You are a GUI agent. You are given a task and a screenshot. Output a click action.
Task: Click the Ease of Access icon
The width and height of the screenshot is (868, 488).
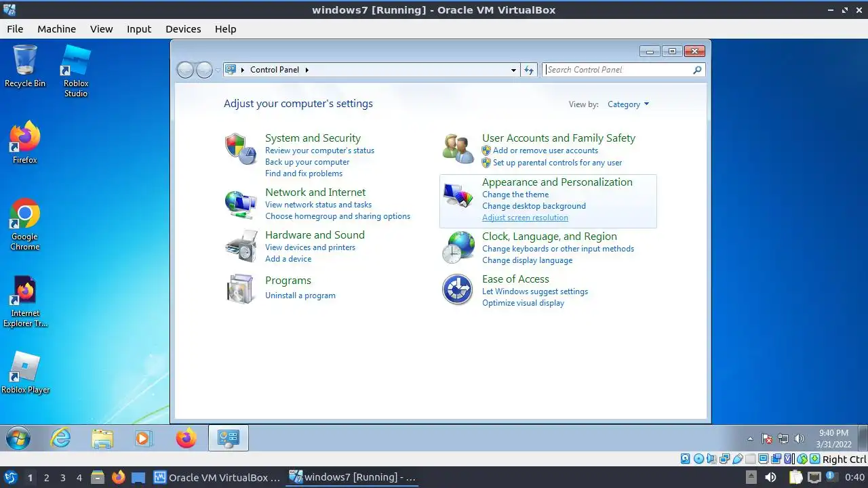[x=458, y=289]
